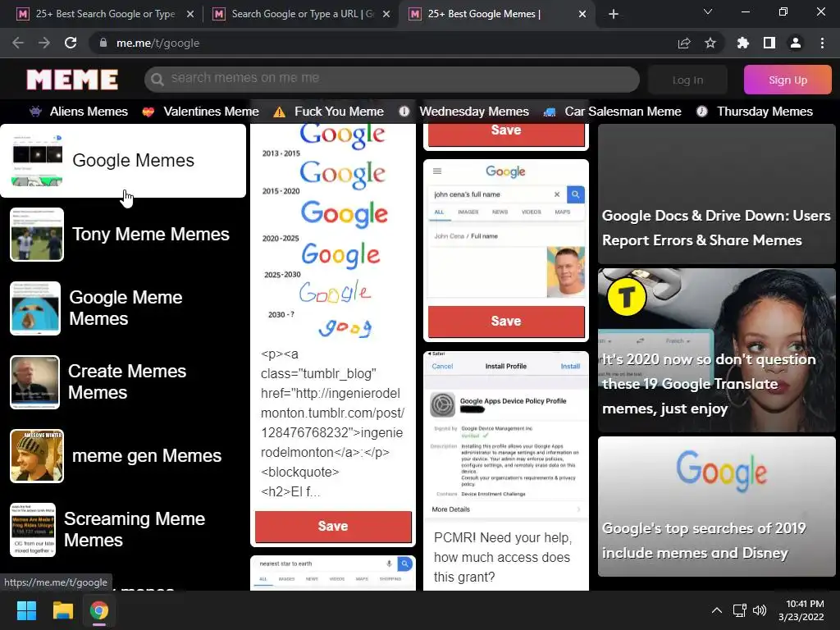Viewport: 840px width, 630px height.
Task: Open Create Memes Memes sidebar entry
Action: tap(123, 382)
